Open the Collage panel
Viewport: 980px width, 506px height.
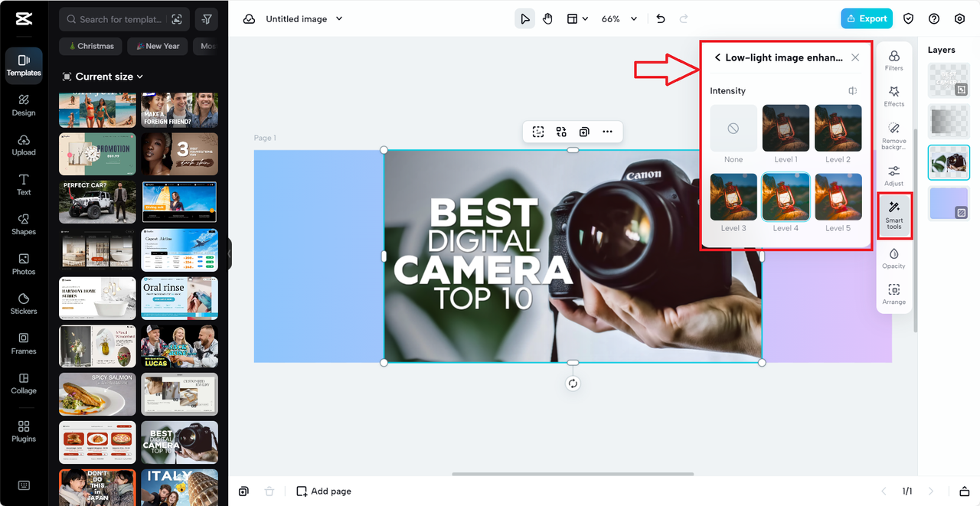tap(24, 384)
